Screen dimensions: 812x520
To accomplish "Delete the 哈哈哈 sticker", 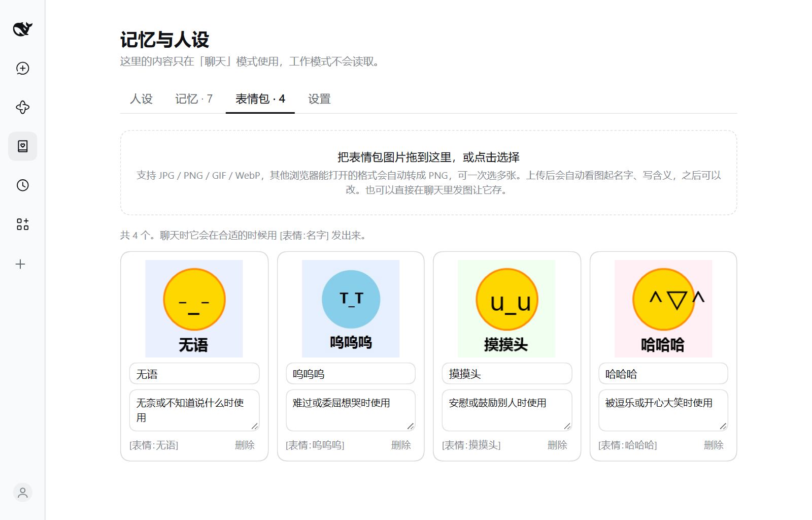I will pos(714,445).
